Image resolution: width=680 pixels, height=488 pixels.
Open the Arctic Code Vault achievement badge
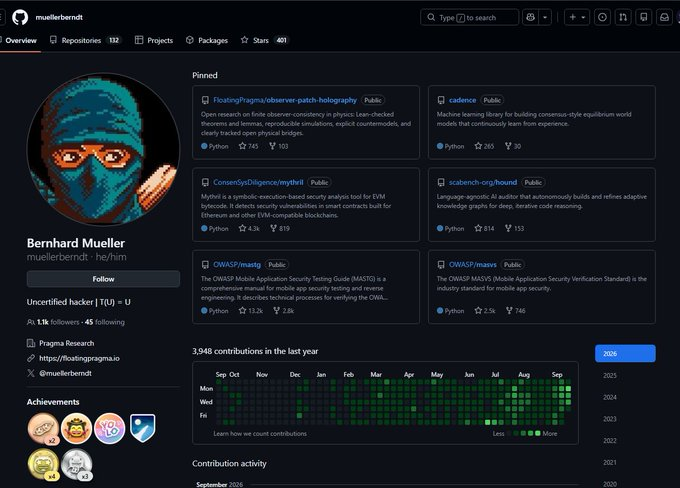click(x=143, y=428)
